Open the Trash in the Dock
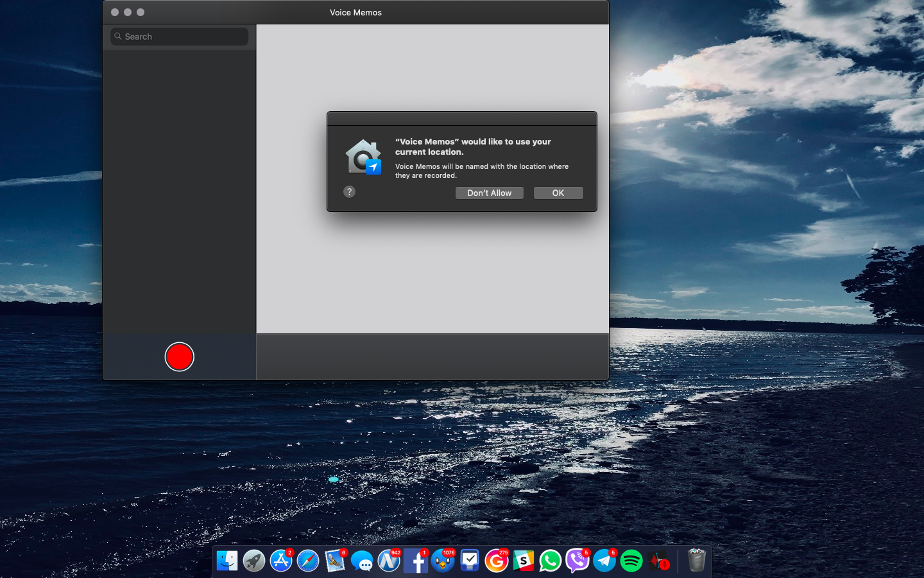This screenshot has width=924, height=578. [696, 561]
